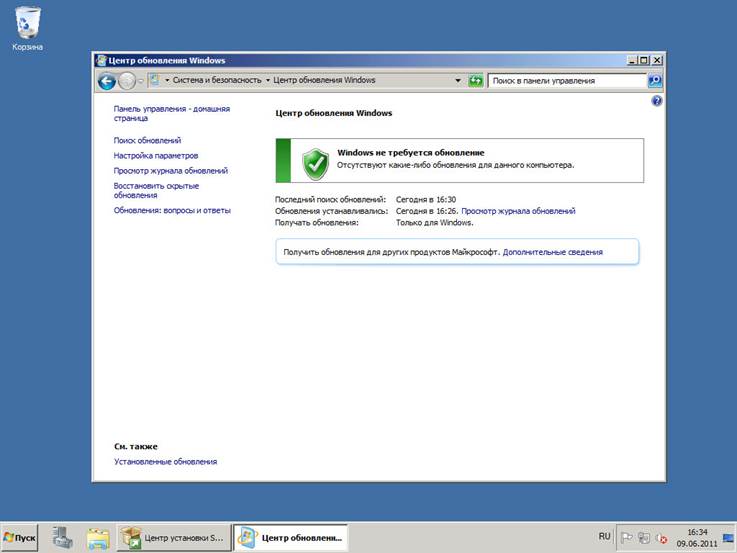Open Windows Explorer from taskbar
The height and width of the screenshot is (553, 737).
point(98,538)
